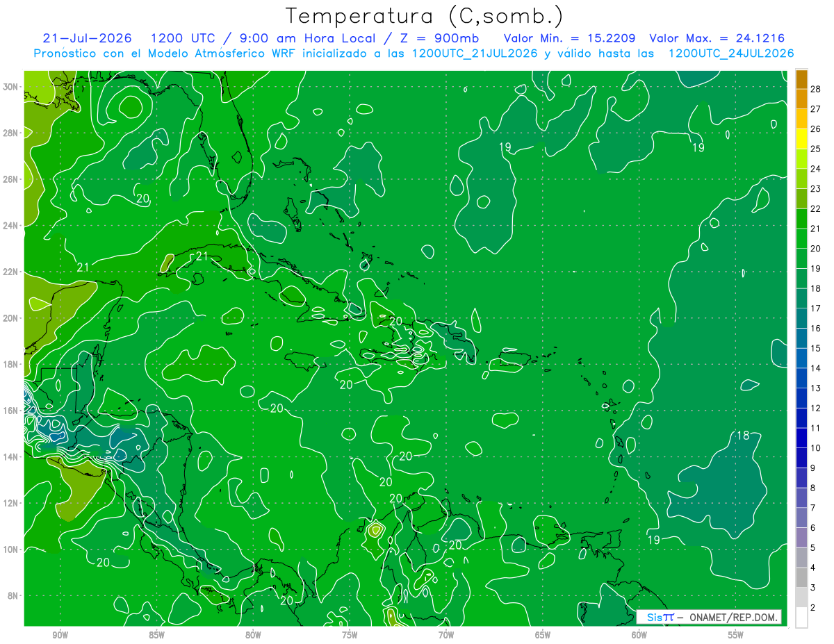Screen dimensions: 834x644
Task: Click purple legend swatch between 5 and 6
Action: click(801, 538)
